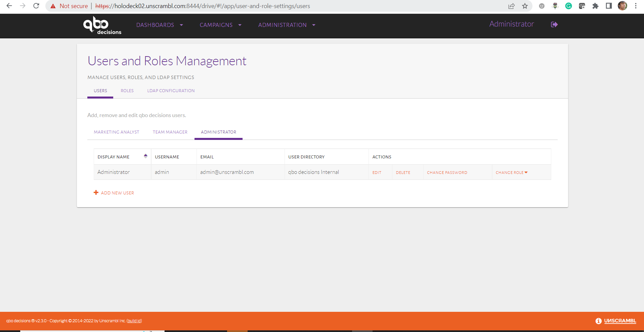Switch to the Roles tab
This screenshot has height=332, width=644.
[x=127, y=91]
